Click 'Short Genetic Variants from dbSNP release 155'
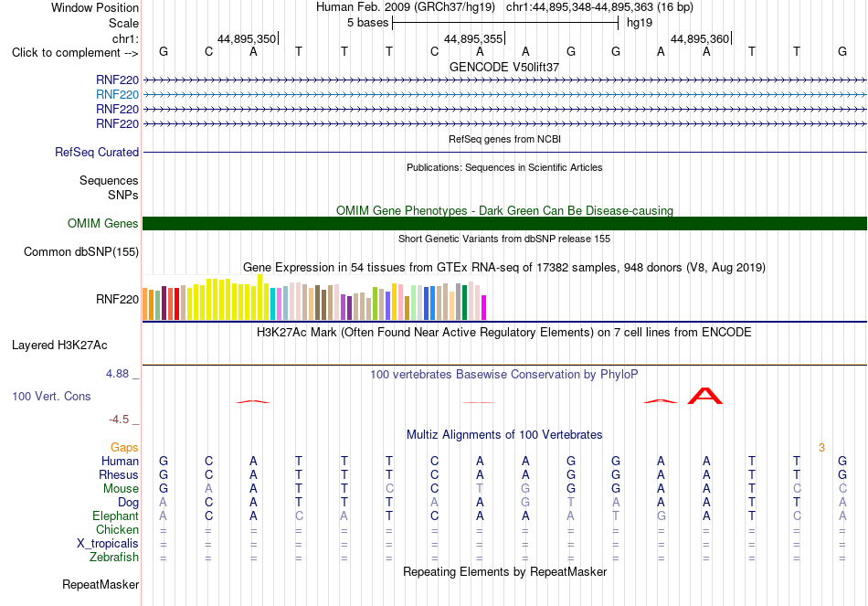This screenshot has height=606, width=868. [504, 239]
